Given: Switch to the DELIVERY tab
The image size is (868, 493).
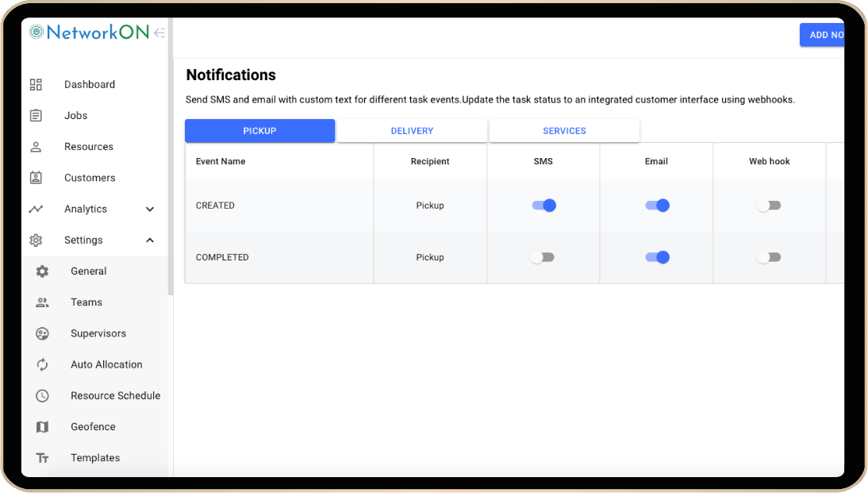Looking at the screenshot, I should pos(412,131).
